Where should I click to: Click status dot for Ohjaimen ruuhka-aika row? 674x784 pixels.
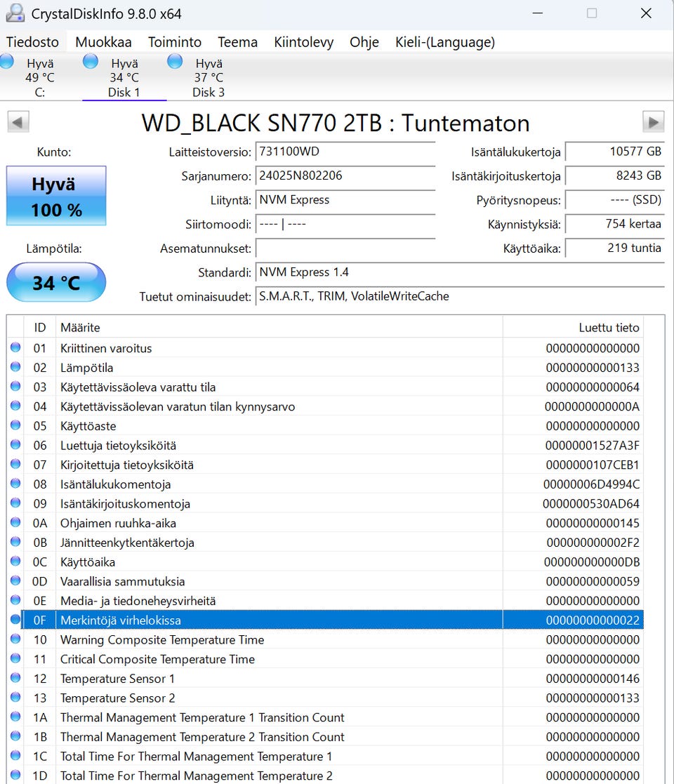coord(15,522)
